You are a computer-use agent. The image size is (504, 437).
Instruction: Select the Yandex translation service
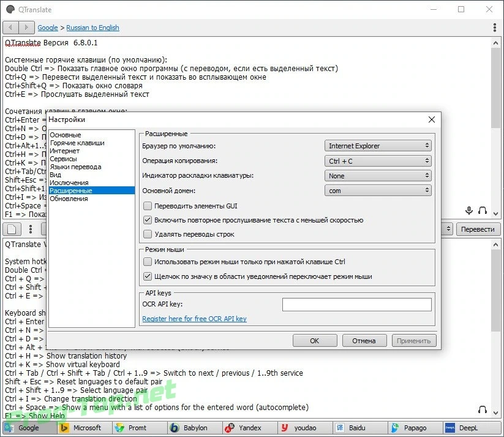click(250, 428)
